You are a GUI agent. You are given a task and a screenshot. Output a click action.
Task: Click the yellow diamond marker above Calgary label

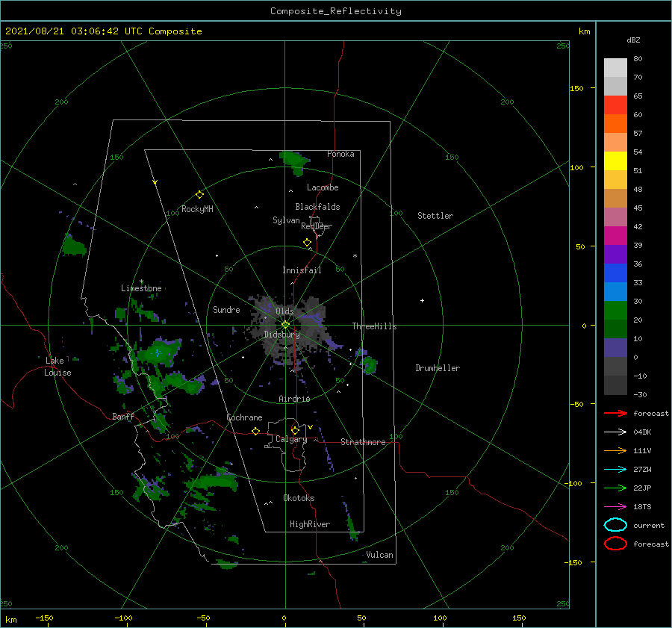(x=295, y=430)
